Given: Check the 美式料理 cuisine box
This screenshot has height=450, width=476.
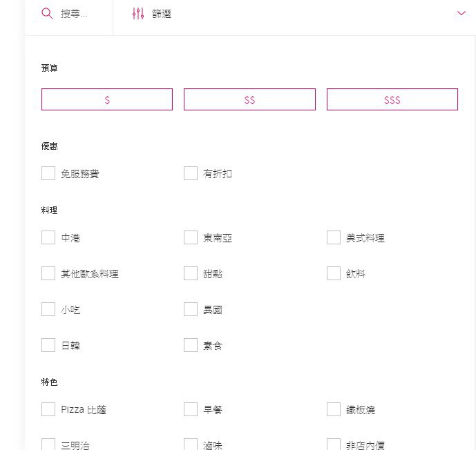Looking at the screenshot, I should (334, 237).
